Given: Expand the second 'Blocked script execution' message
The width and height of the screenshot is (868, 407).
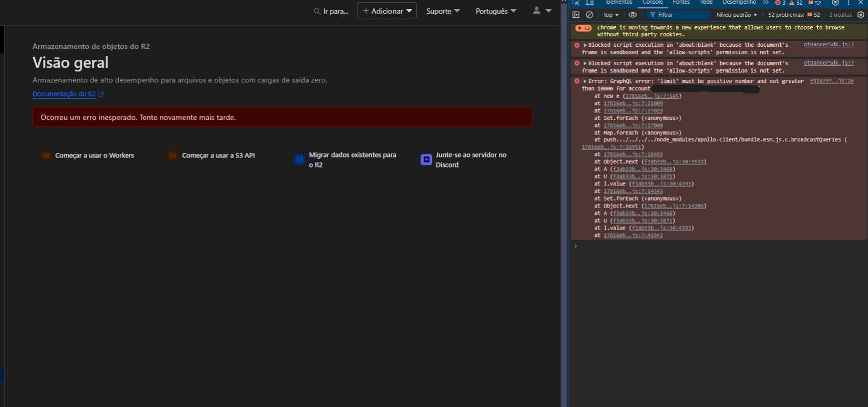Looking at the screenshot, I should click(x=585, y=64).
